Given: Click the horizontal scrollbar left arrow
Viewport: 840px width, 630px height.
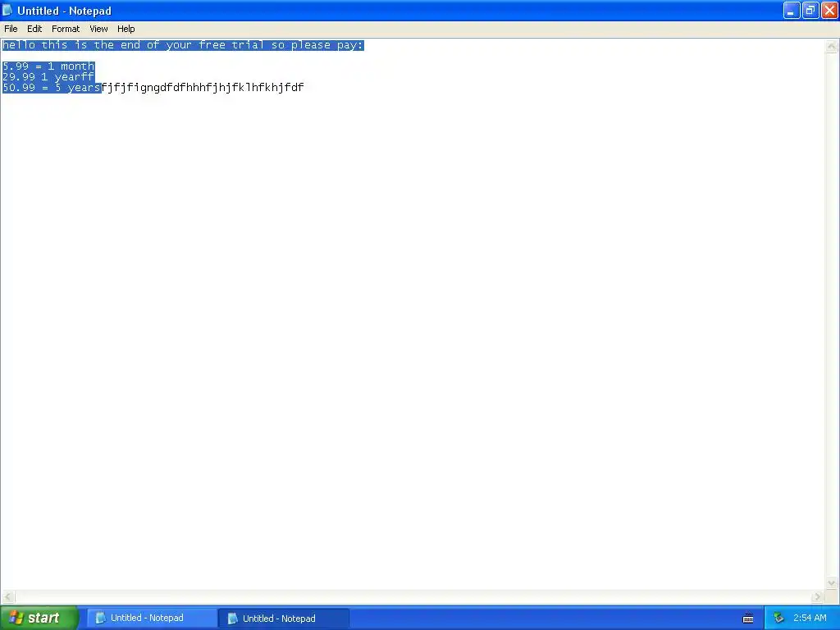Looking at the screenshot, I should 8,597.
